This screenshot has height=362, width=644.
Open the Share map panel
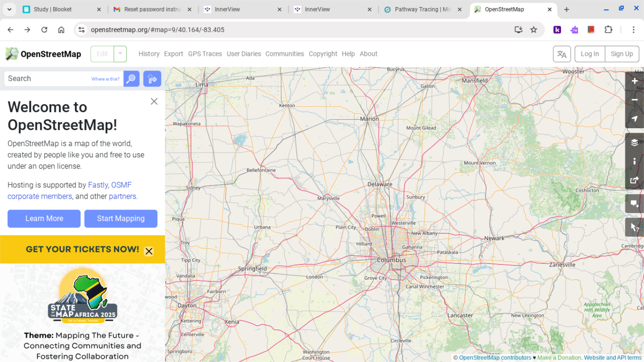click(x=634, y=180)
